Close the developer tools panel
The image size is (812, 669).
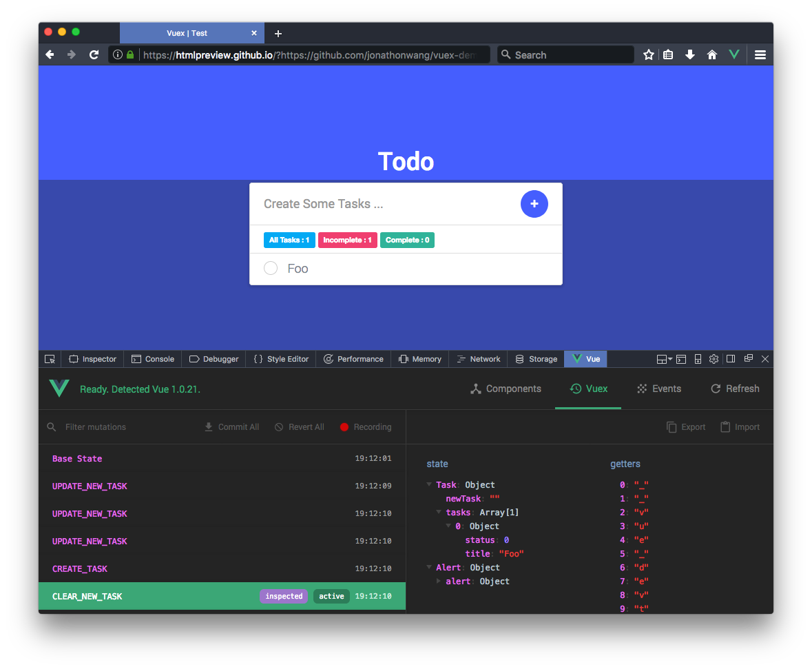click(765, 358)
